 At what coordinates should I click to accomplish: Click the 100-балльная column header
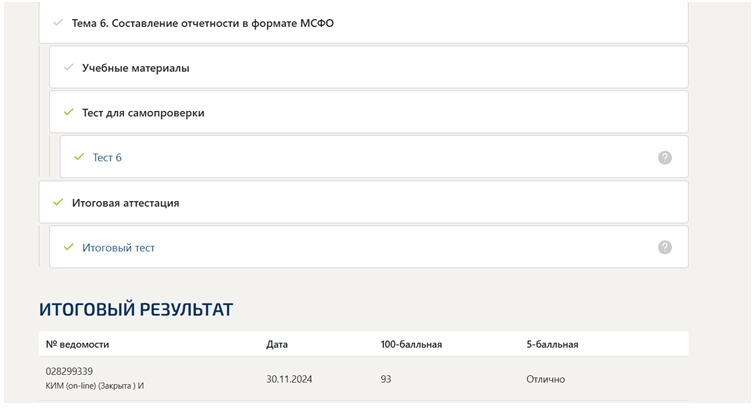pos(411,344)
